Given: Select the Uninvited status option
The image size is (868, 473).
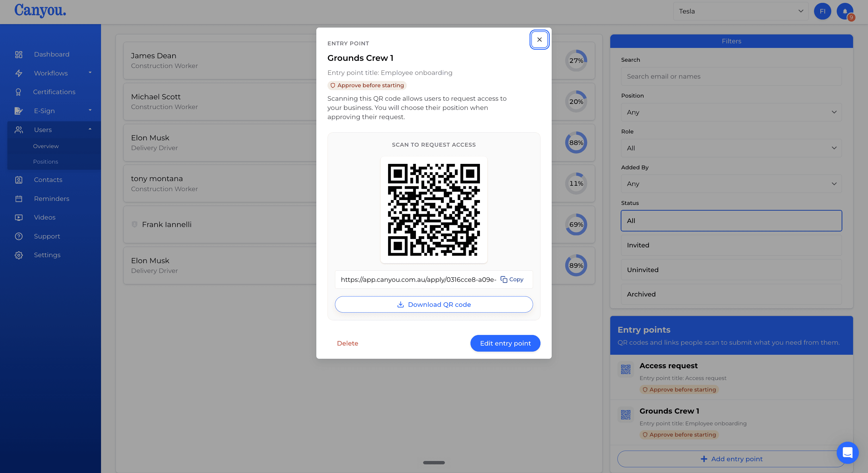Looking at the screenshot, I should click(731, 270).
